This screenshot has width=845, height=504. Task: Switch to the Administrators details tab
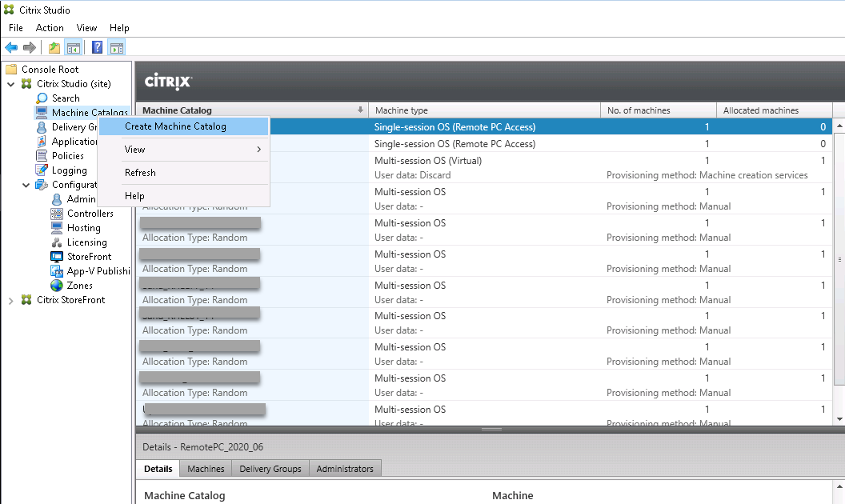[x=344, y=469]
